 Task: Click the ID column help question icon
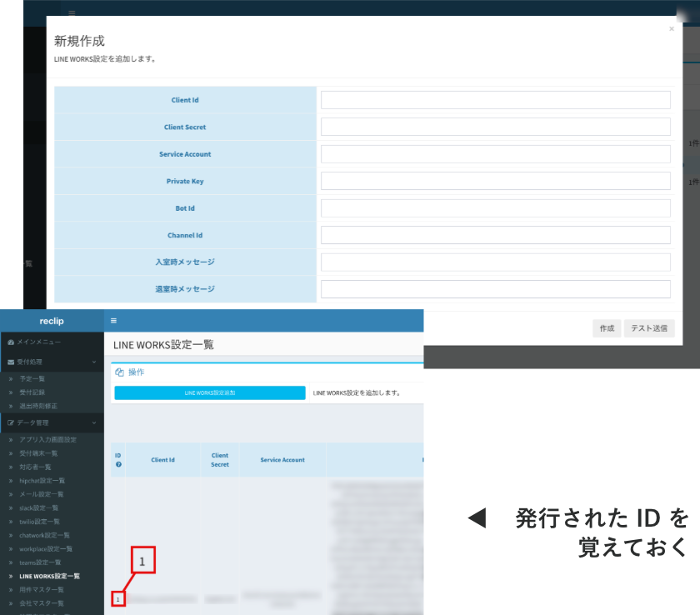[118, 464]
